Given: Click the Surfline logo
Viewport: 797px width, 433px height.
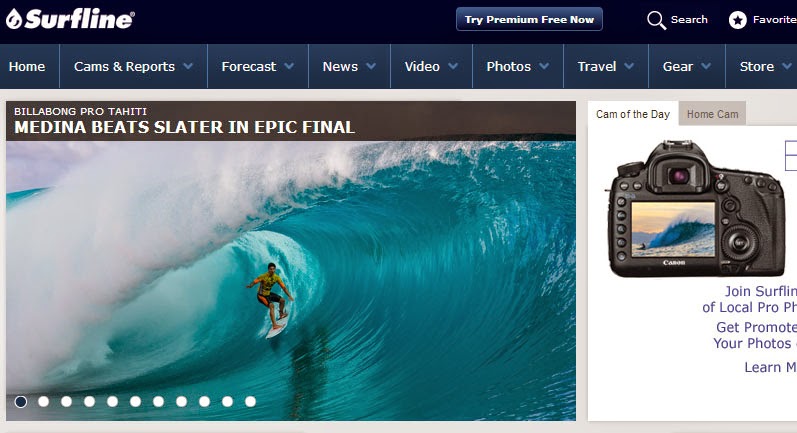Looking at the screenshot, I should click(70, 19).
